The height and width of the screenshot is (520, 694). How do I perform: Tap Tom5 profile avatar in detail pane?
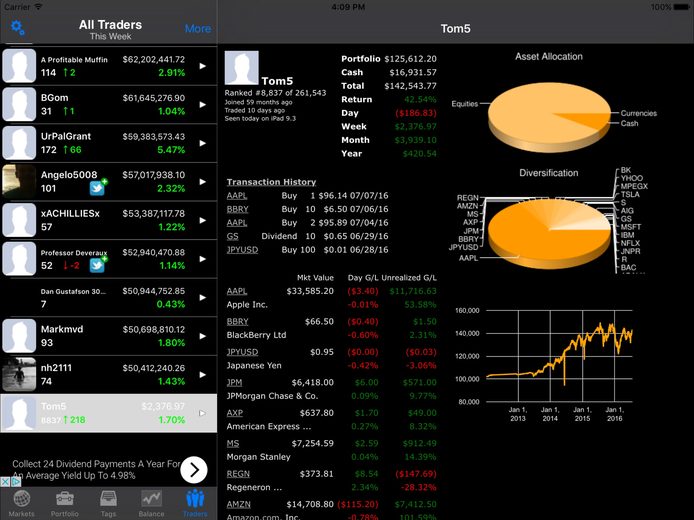[242, 68]
